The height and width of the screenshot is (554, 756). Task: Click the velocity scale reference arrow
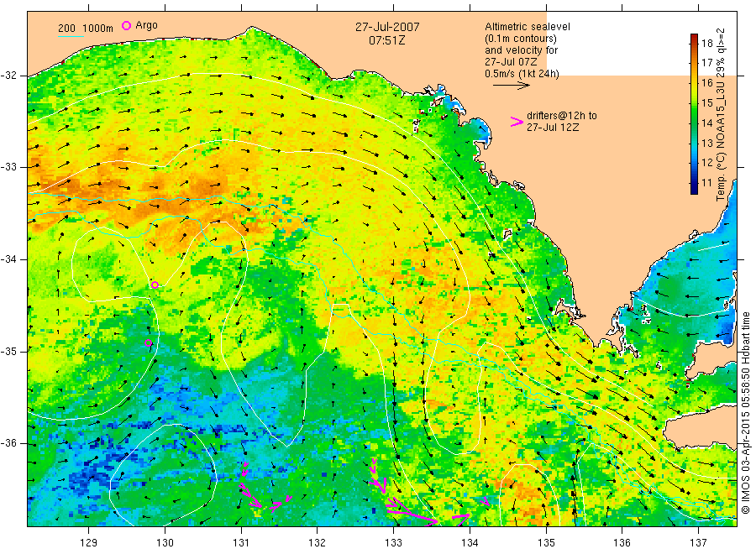511,86
